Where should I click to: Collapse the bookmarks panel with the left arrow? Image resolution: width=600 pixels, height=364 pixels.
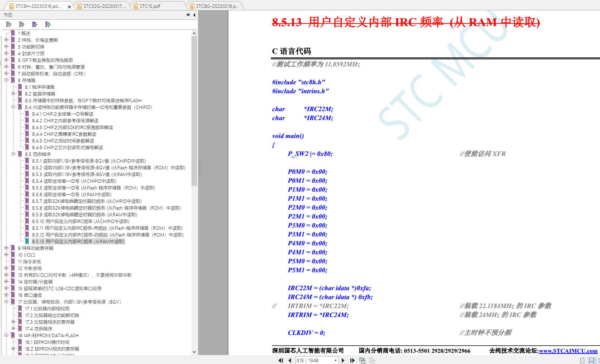click(x=194, y=15)
